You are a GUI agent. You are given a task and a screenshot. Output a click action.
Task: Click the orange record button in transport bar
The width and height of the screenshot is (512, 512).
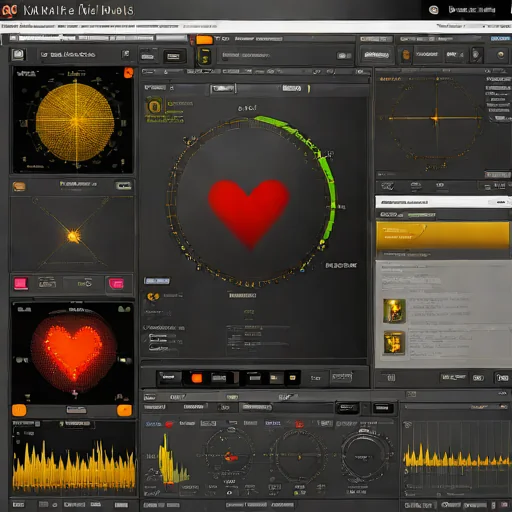click(x=197, y=378)
